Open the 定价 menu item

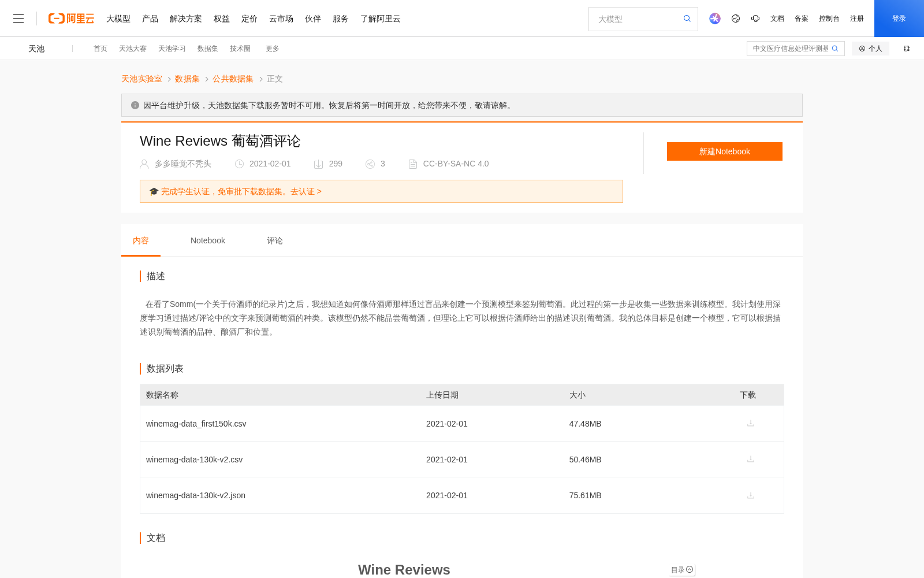[249, 18]
